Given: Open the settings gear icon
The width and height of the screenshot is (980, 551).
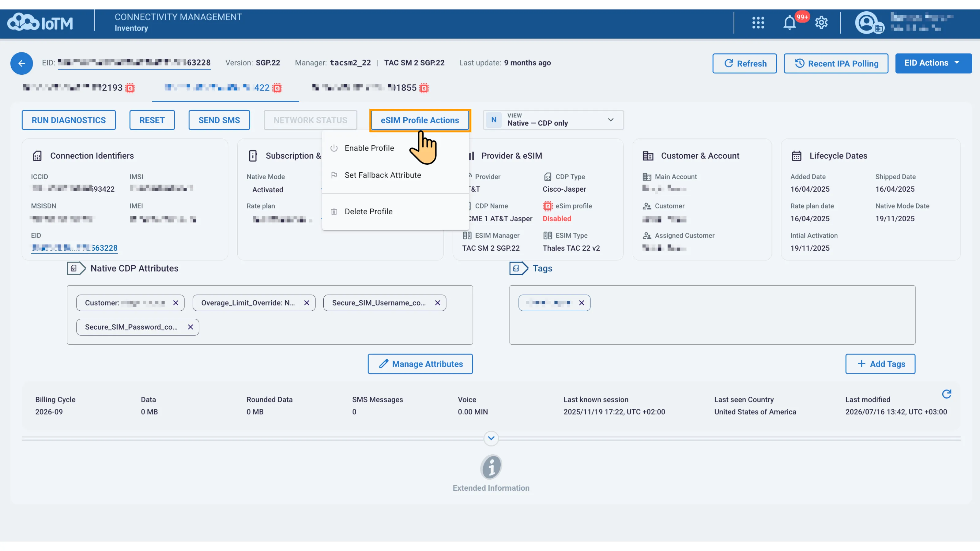Looking at the screenshot, I should pos(821,23).
